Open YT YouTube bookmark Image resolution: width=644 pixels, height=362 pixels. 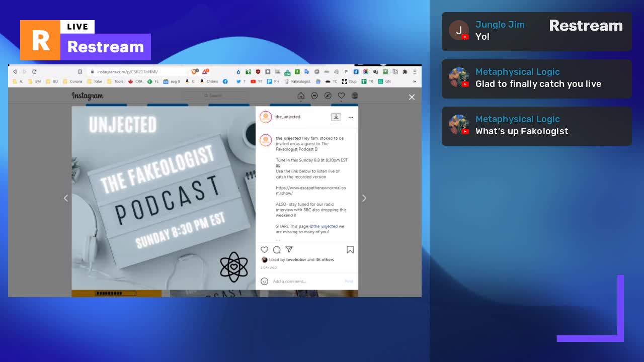(x=257, y=81)
